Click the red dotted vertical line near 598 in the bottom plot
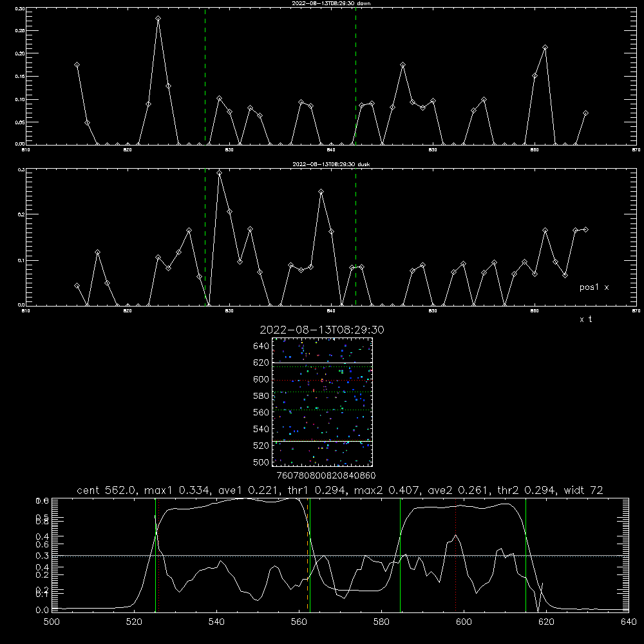 [x=455, y=555]
